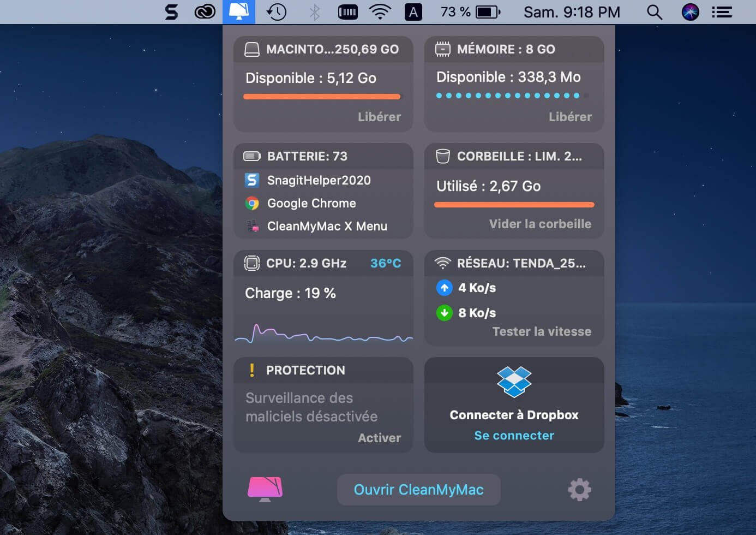Click the Google Chrome app icon
756x535 pixels.
(251, 203)
